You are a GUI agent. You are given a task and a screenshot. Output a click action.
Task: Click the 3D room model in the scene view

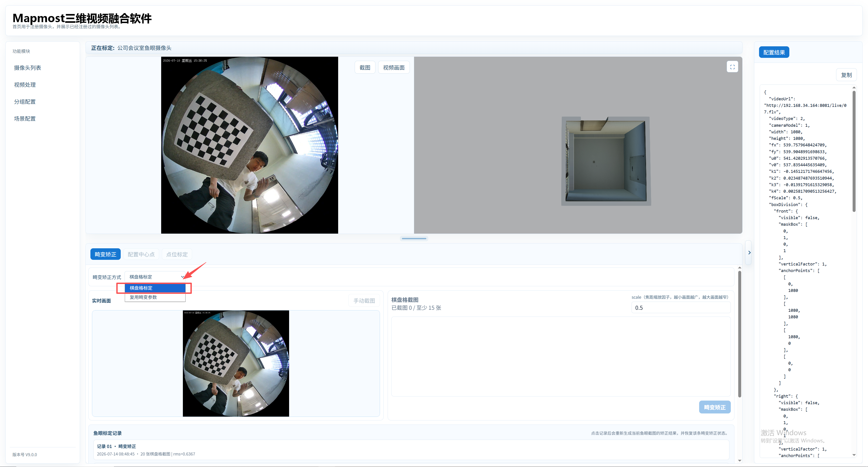coord(606,161)
